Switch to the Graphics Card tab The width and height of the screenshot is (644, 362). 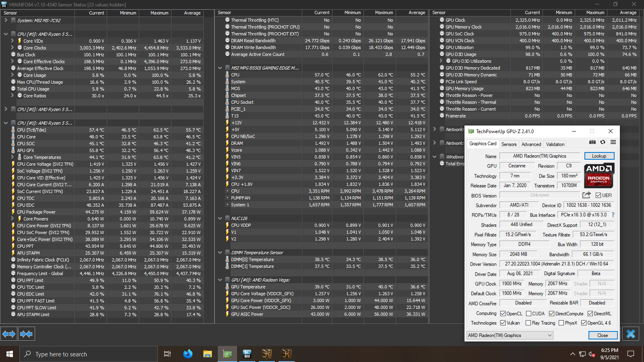(483, 144)
